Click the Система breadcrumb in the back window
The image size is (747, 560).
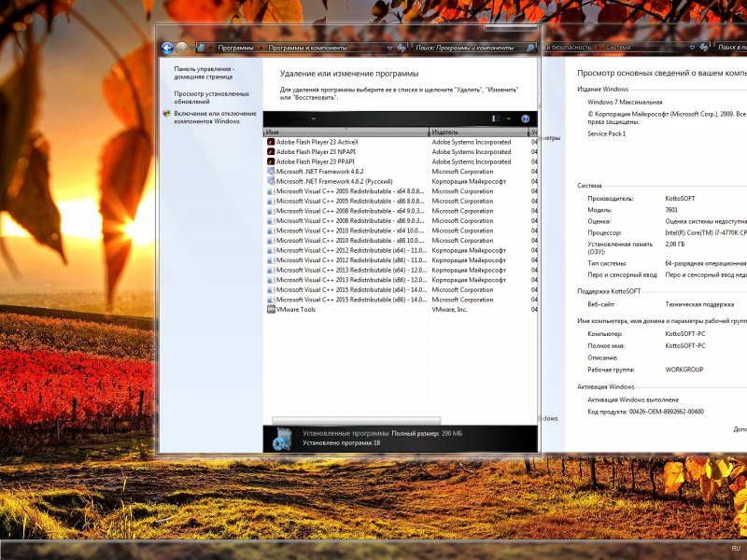click(x=618, y=48)
